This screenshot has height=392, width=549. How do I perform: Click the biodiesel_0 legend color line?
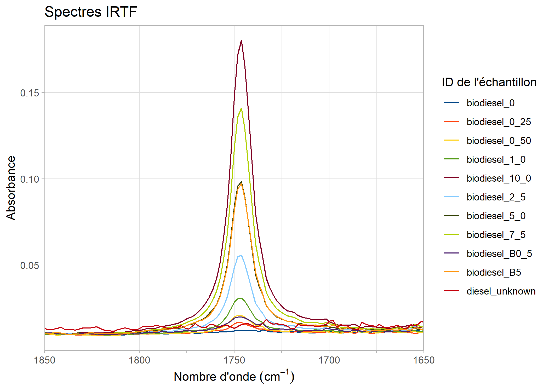tap(451, 103)
